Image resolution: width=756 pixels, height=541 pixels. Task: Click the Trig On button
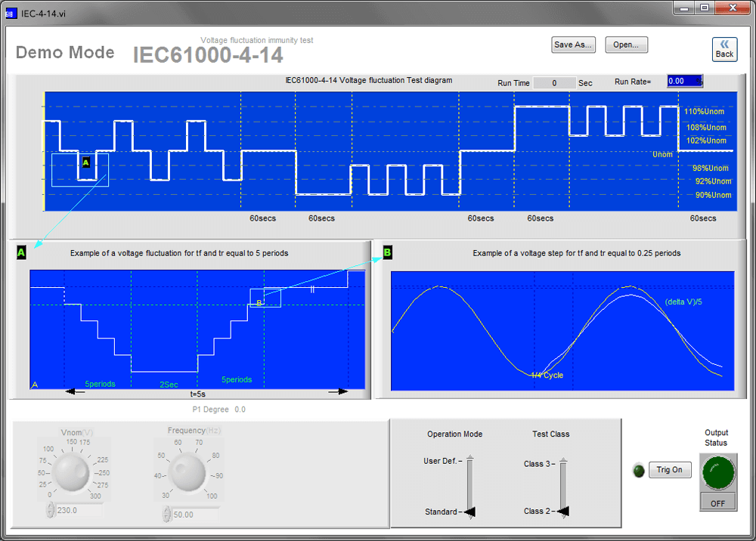670,470
